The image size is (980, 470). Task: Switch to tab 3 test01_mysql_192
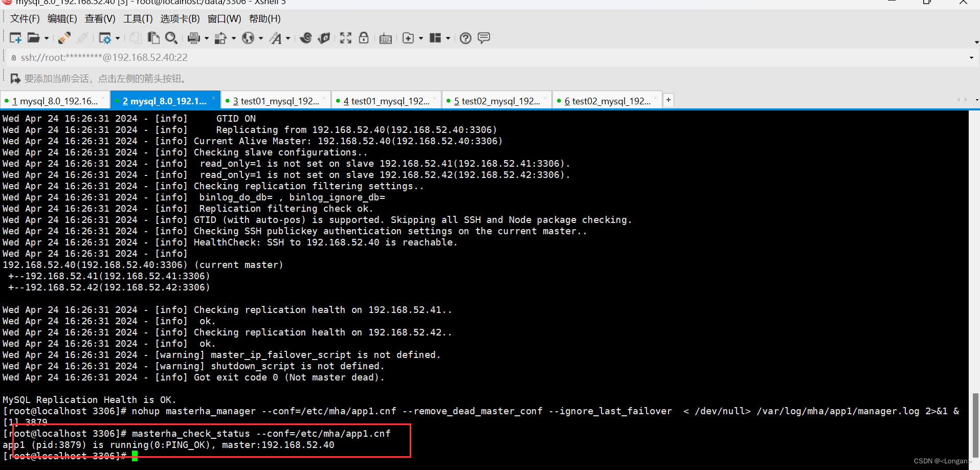[x=276, y=101]
